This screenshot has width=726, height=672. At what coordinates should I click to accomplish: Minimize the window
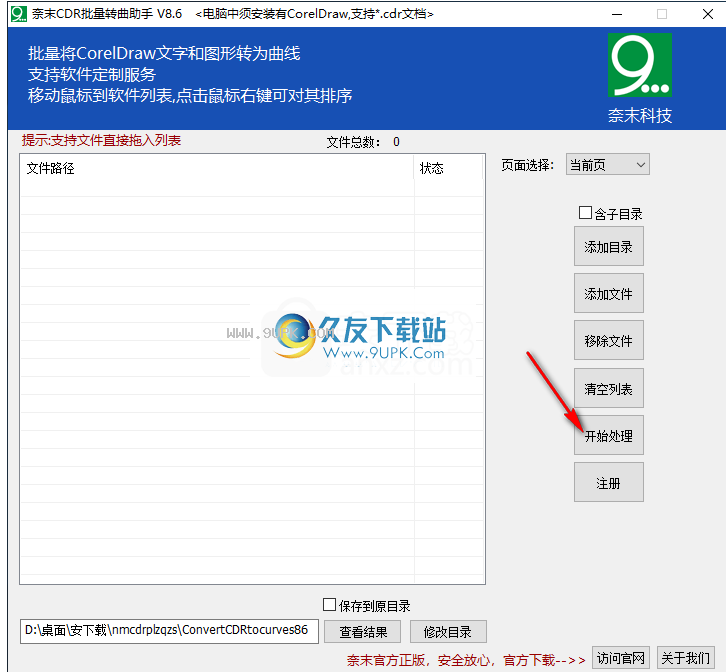coord(617,14)
